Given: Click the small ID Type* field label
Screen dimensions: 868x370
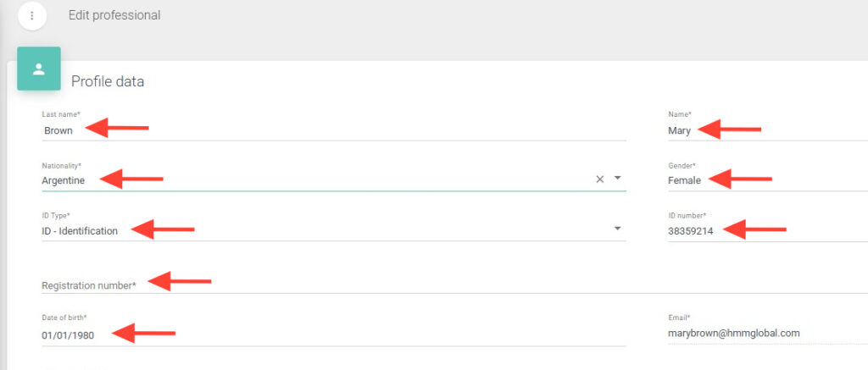Looking at the screenshot, I should pyautogui.click(x=58, y=216).
